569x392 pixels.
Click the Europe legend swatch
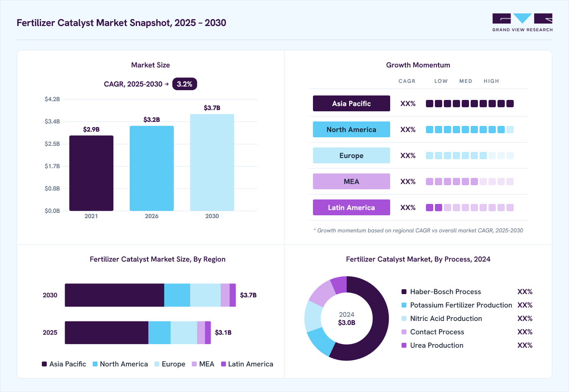point(157,364)
